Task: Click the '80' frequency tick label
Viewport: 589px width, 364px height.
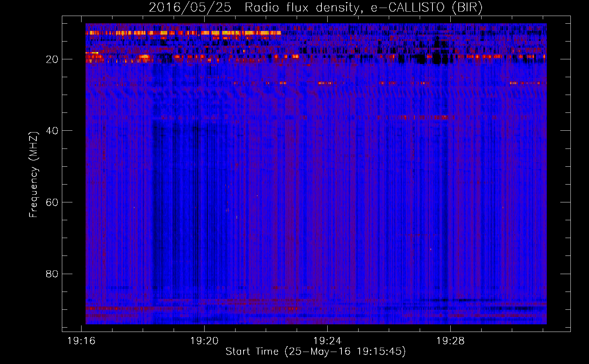Action: coord(52,274)
